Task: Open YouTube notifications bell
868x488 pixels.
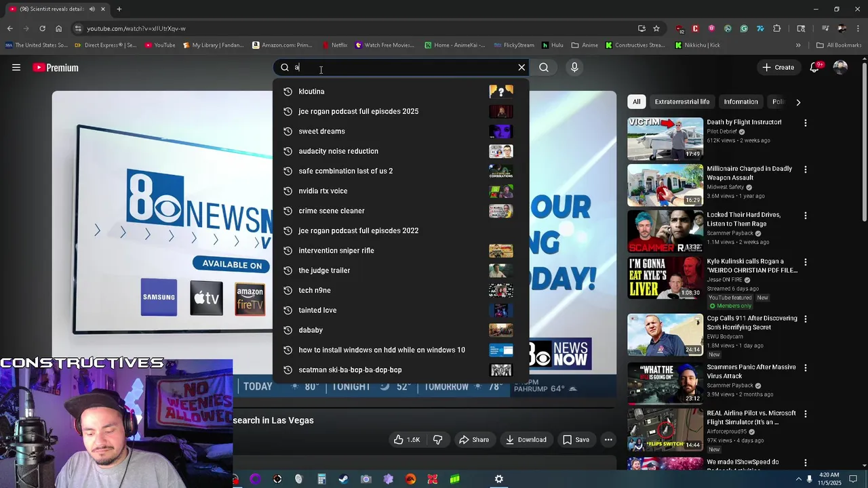Action: pos(815,67)
